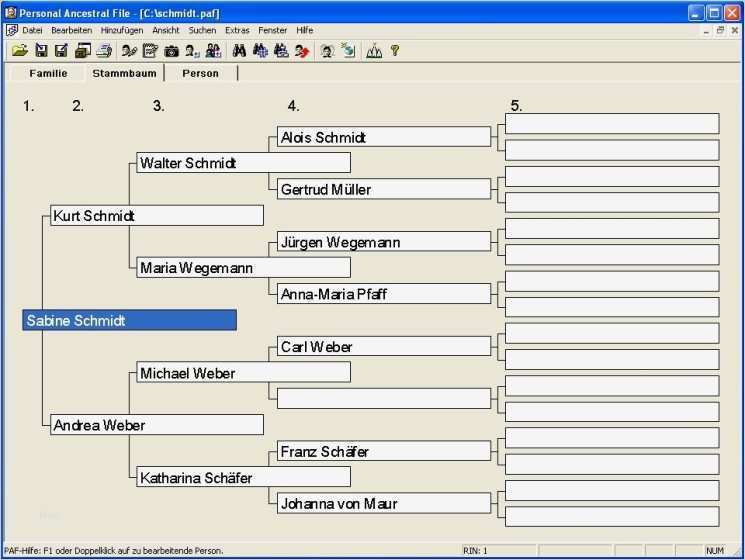The height and width of the screenshot is (560, 745).
Task: Select the Stammbaum tab
Action: [x=124, y=73]
